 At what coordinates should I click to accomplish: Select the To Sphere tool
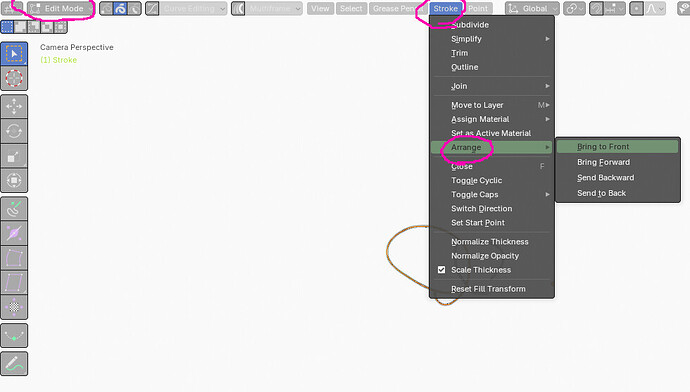14,307
